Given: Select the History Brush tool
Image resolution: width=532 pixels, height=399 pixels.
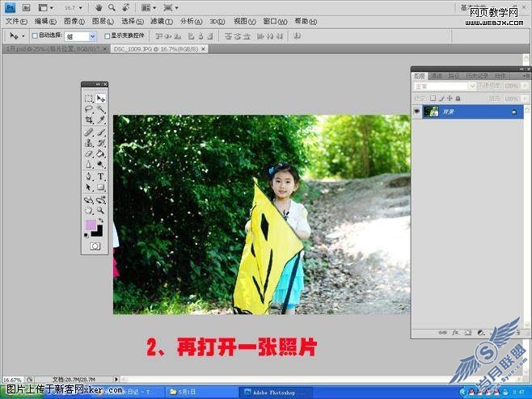Looking at the screenshot, I should click(x=101, y=143).
